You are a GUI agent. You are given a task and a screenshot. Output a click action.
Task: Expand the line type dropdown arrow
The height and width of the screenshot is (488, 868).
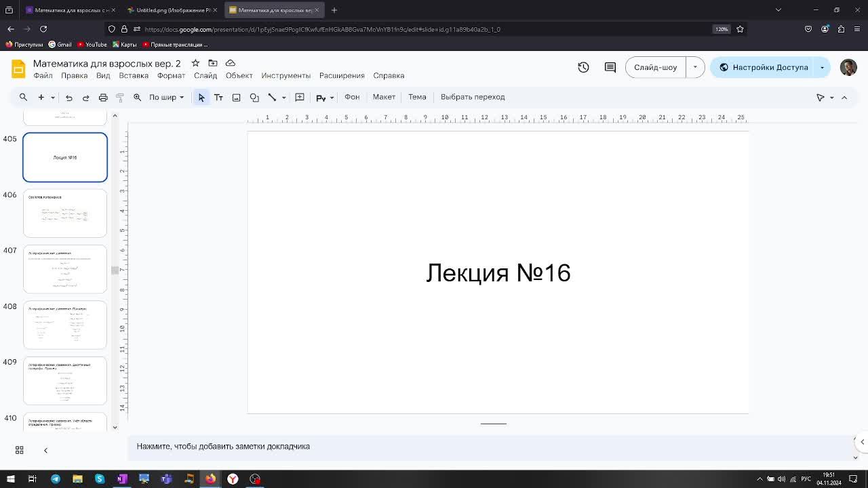pyautogui.click(x=283, y=97)
